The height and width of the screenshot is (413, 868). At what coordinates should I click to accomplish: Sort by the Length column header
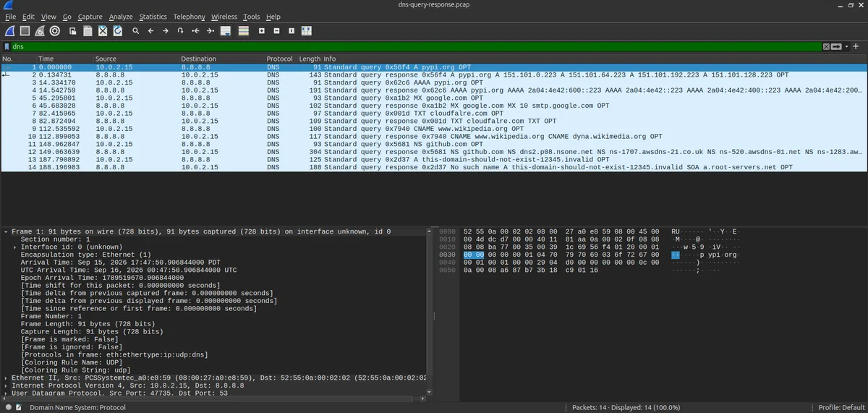point(310,59)
